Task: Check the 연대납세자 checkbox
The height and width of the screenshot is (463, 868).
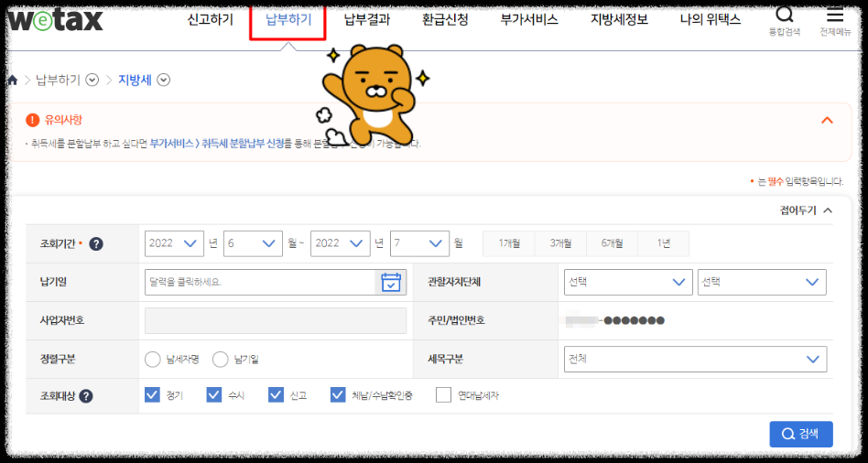Action: (443, 395)
